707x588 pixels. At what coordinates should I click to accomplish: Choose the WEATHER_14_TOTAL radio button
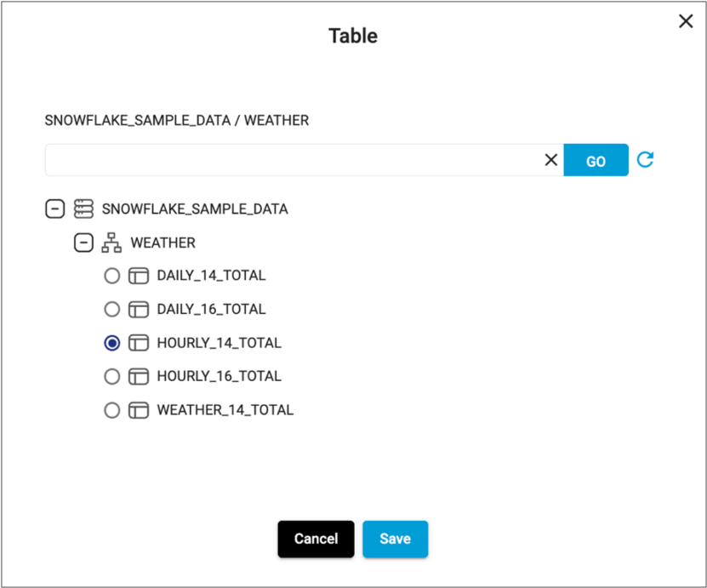pos(111,410)
